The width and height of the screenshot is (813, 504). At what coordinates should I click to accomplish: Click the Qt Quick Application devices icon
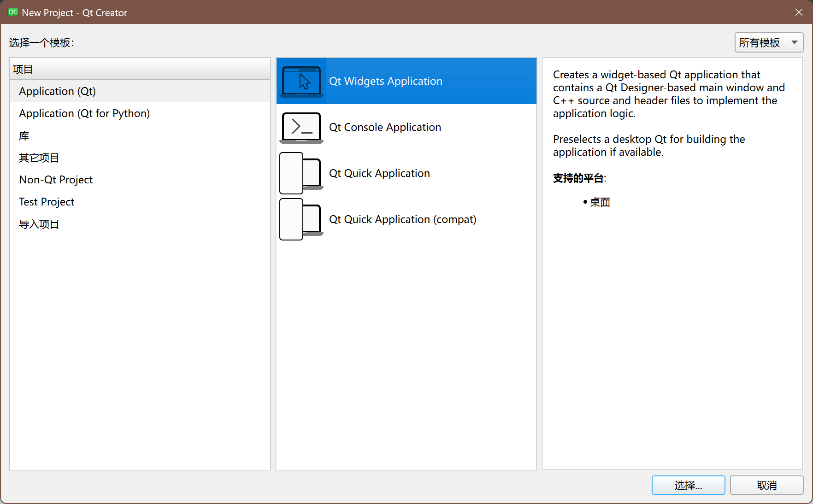point(301,173)
